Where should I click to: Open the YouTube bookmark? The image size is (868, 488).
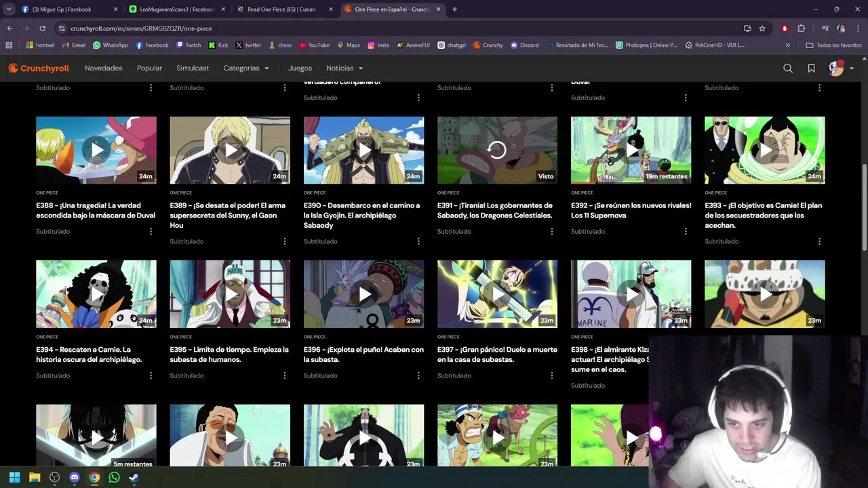(314, 45)
